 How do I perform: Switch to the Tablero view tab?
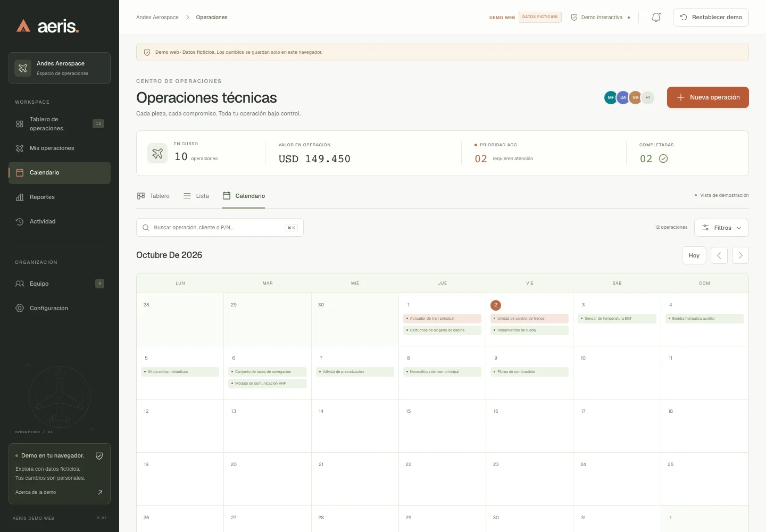coord(153,196)
